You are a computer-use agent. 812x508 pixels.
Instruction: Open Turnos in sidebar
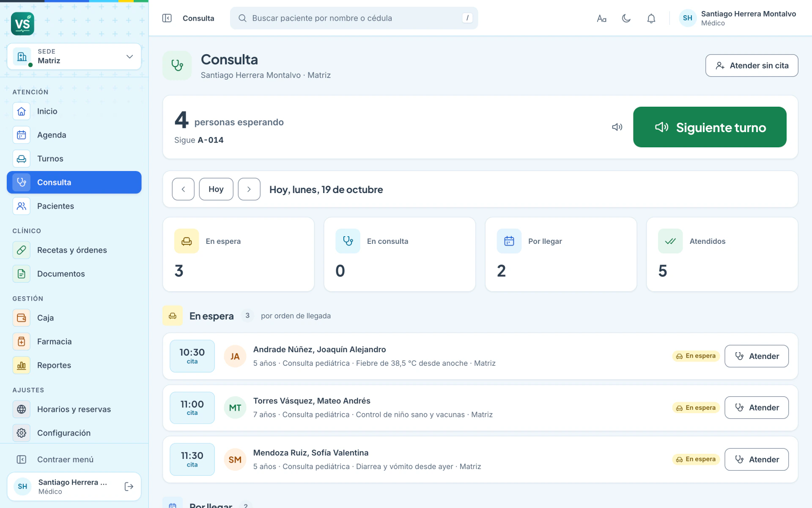74,159
